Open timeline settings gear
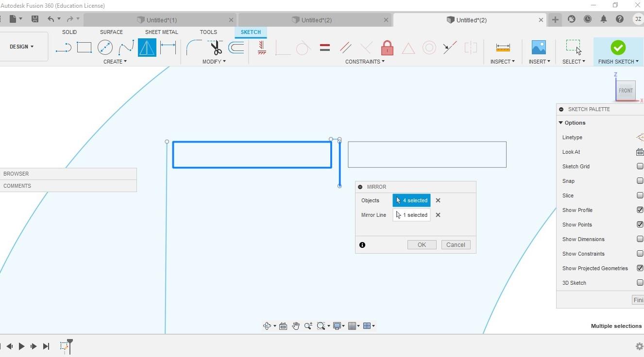 639,346
